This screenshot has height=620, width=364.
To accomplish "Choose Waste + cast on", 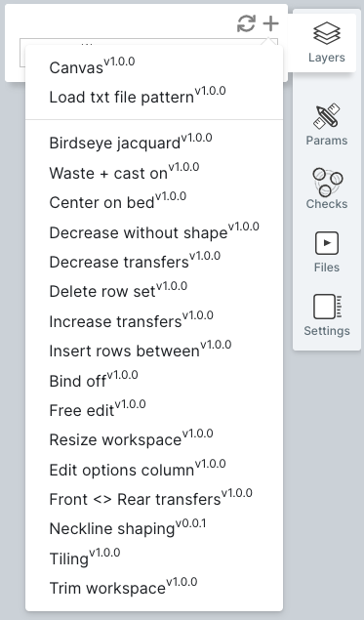I will tap(154, 172).
